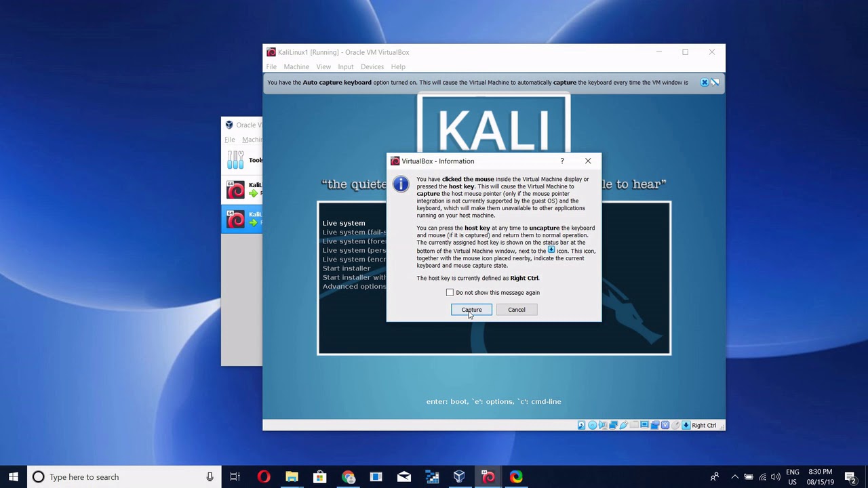Open the View menu

pos(323,66)
